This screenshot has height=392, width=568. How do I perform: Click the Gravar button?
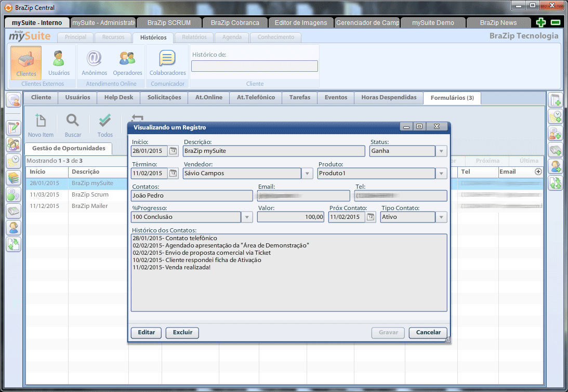[388, 333]
